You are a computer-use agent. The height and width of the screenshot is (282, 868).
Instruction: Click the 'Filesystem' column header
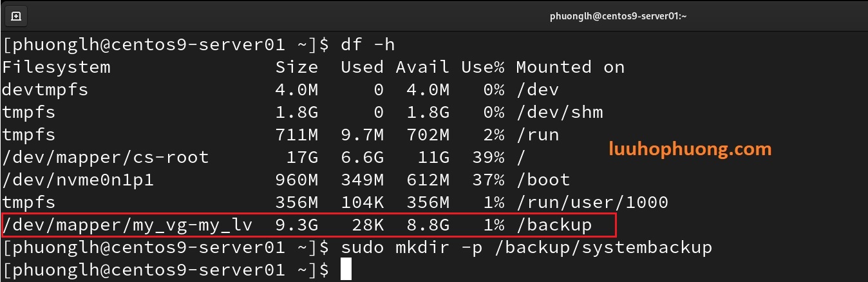pos(56,68)
